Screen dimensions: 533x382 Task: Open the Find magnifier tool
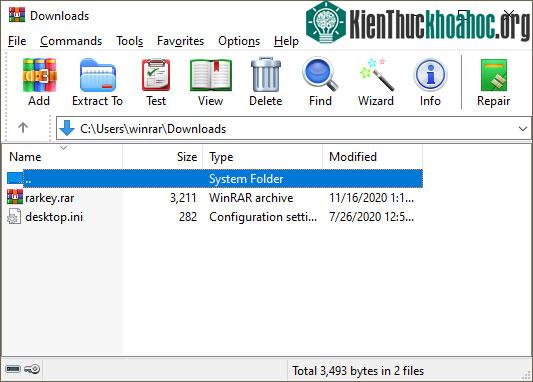click(320, 75)
